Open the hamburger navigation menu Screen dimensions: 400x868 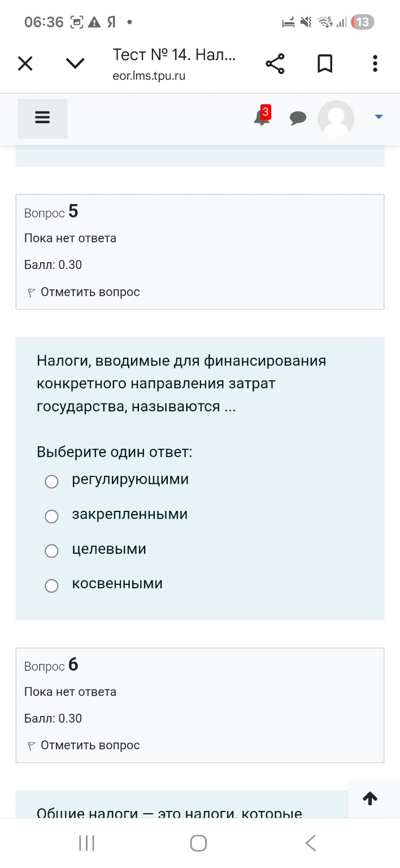[42, 118]
